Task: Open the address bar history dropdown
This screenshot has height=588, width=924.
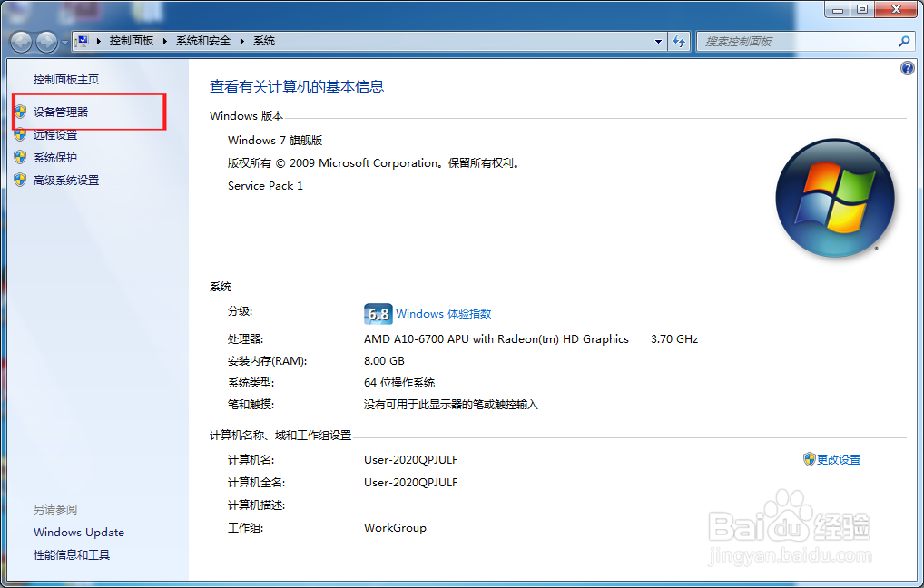Action: [658, 41]
